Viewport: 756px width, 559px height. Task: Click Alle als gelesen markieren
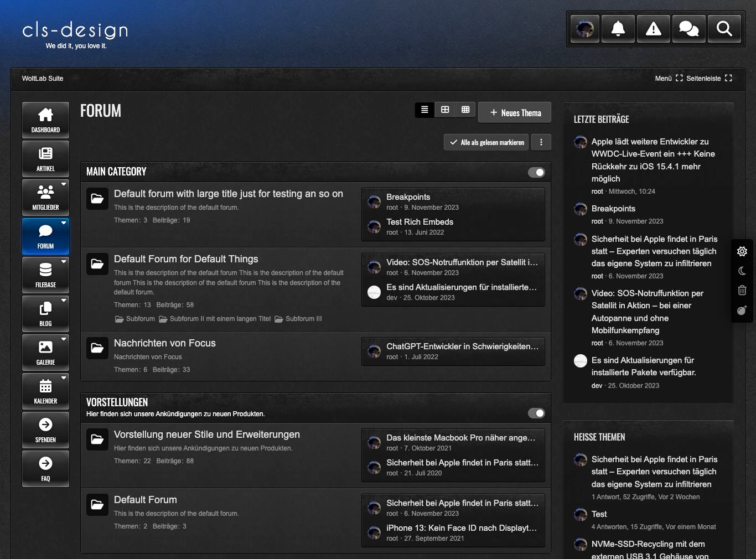pyautogui.click(x=486, y=142)
